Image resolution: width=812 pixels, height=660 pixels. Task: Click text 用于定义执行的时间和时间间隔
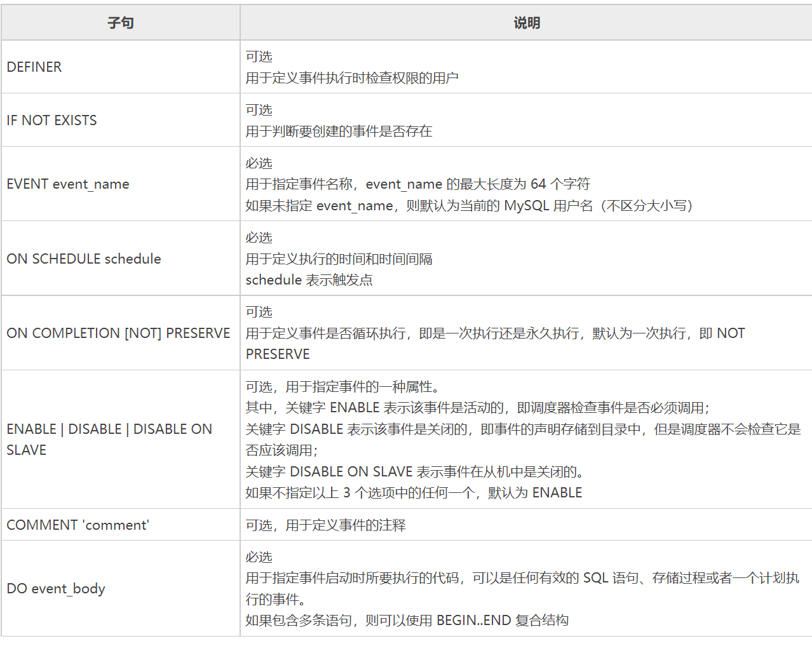(339, 259)
